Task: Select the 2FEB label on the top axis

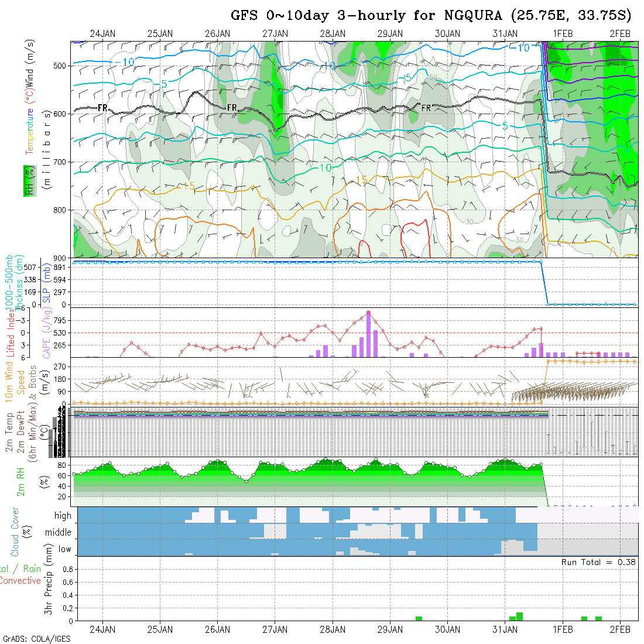Action: click(x=620, y=34)
